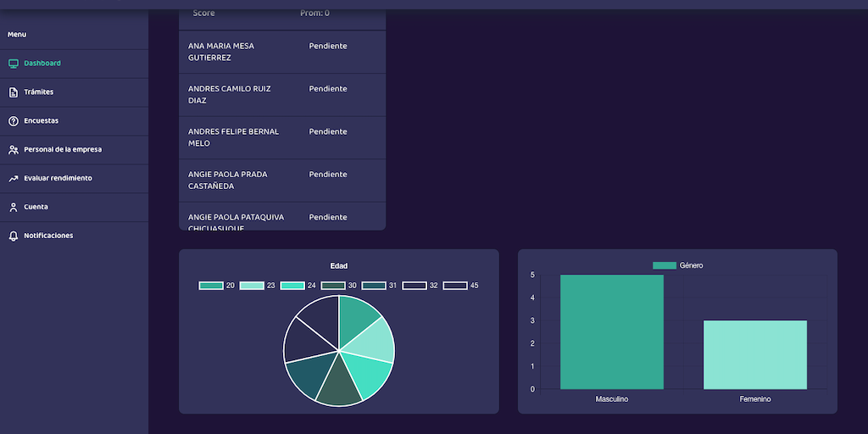
Task: Click Pendiente status for ANDRES FELIPE BERNAL
Action: [328, 132]
